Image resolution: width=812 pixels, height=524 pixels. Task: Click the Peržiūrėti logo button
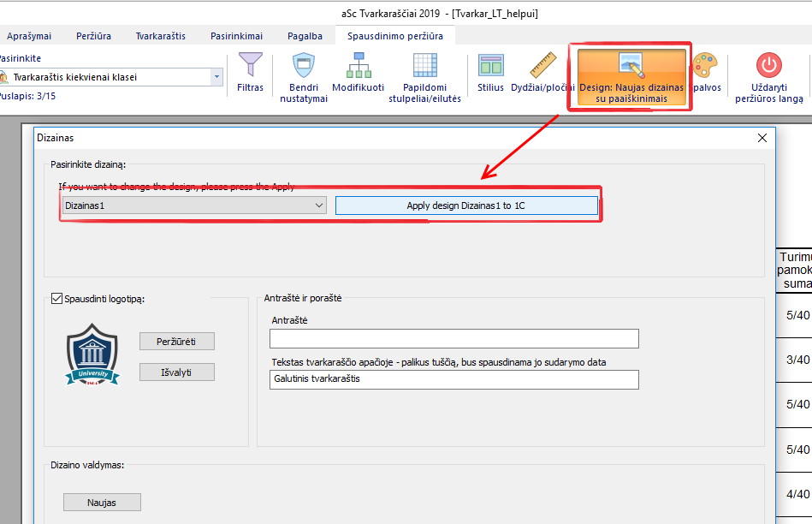[x=176, y=342]
